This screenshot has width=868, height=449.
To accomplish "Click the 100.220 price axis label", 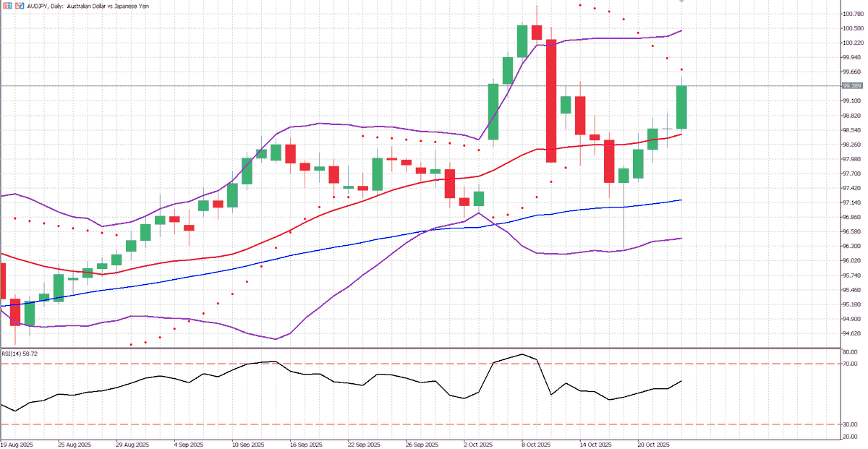I will click(x=852, y=43).
